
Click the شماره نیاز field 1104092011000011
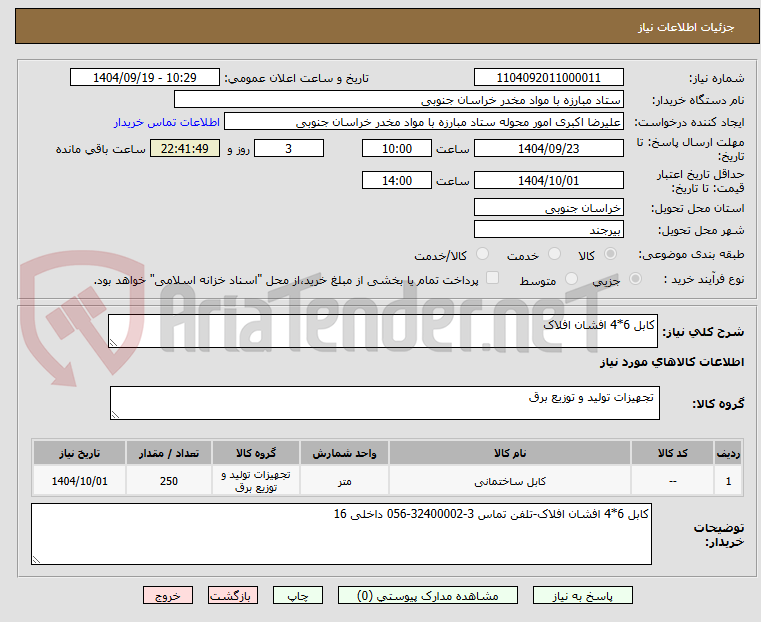tap(548, 78)
